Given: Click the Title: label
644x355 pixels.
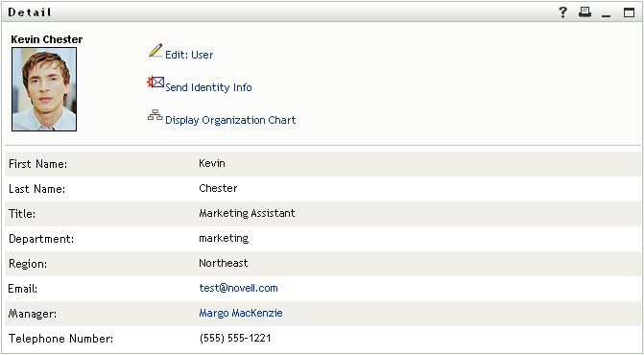Looking at the screenshot, I should [x=22, y=214].
